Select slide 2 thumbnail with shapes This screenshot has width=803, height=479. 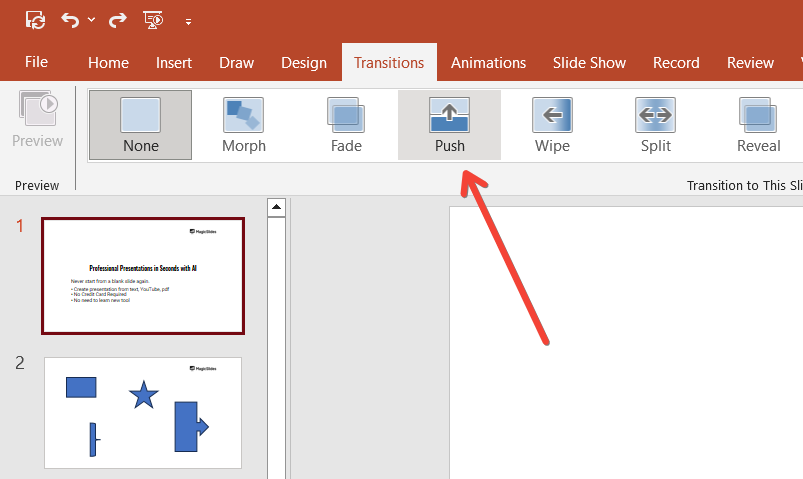[143, 412]
